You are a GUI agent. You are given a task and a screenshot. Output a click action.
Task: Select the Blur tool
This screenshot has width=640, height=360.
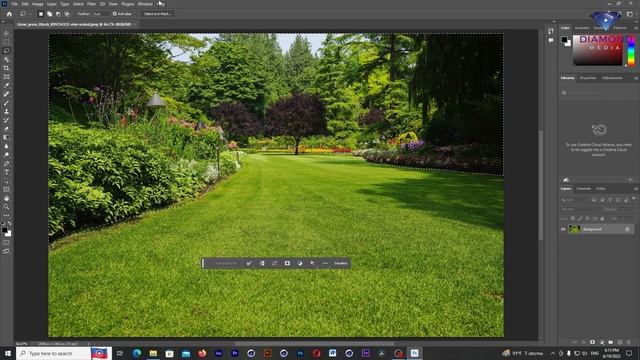pos(6,146)
